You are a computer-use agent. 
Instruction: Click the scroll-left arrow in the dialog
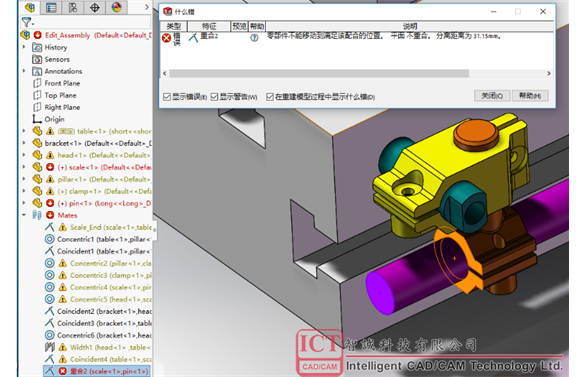[165, 73]
